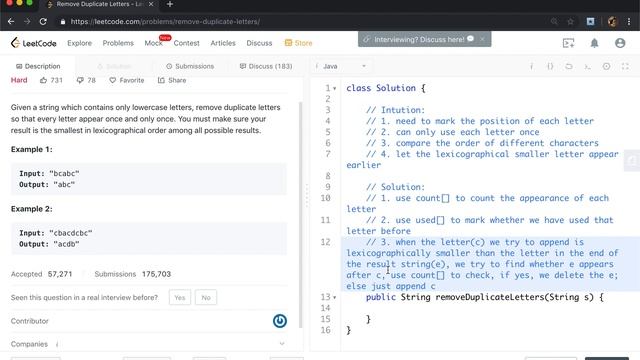Visit the LeetCode Store link
This screenshot has width=640, height=360.
pos(298,43)
